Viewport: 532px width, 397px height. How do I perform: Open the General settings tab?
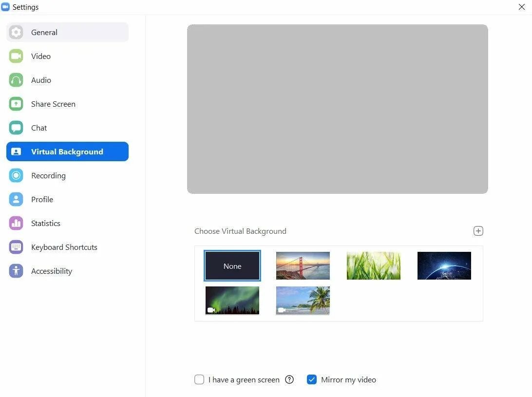point(68,32)
